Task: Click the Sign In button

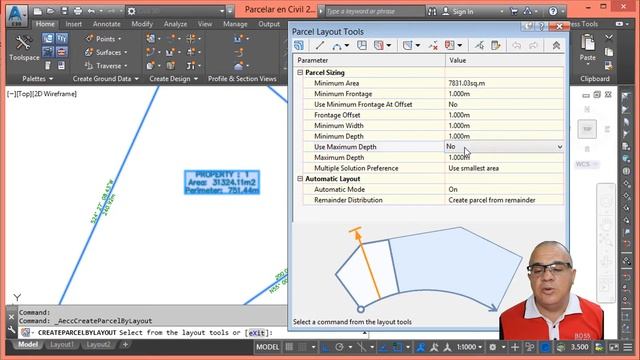Action: [x=458, y=11]
